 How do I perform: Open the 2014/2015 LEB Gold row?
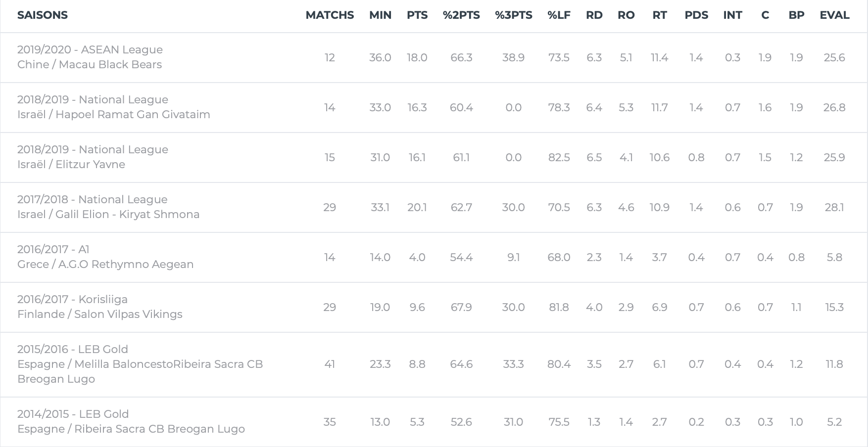pyautogui.click(x=434, y=422)
